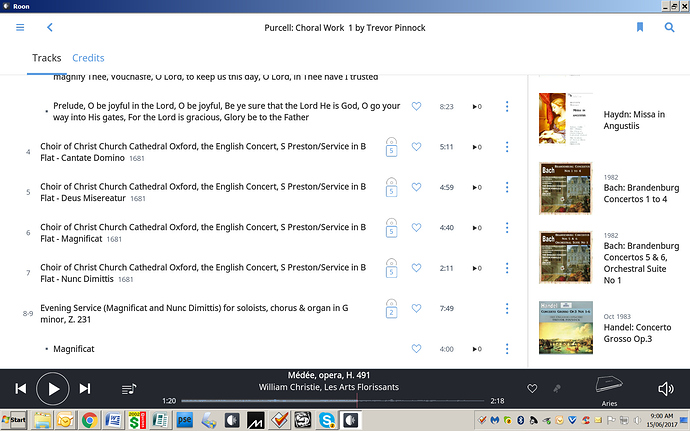Favorite the Prelude, O be joyful track
The image size is (690, 431).
click(x=416, y=106)
